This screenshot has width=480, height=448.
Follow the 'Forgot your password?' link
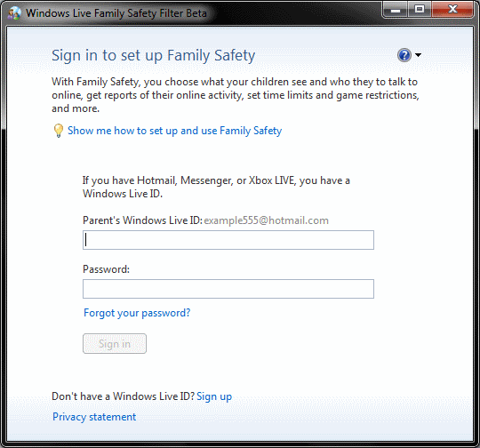click(x=137, y=313)
